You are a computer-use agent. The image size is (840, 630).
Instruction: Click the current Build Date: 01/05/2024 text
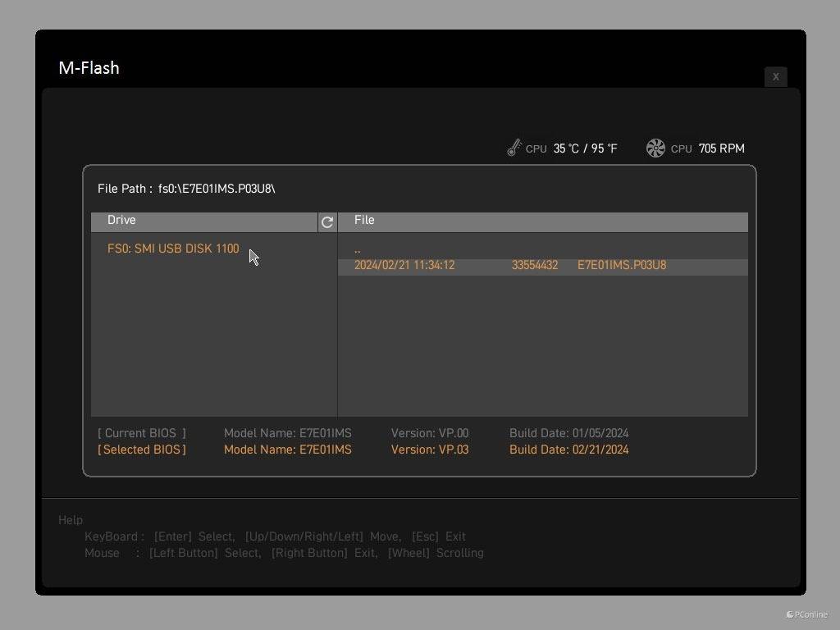click(568, 433)
